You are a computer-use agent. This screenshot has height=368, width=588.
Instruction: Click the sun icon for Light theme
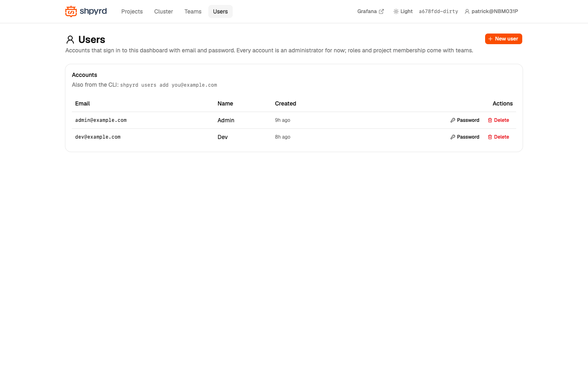[396, 11]
